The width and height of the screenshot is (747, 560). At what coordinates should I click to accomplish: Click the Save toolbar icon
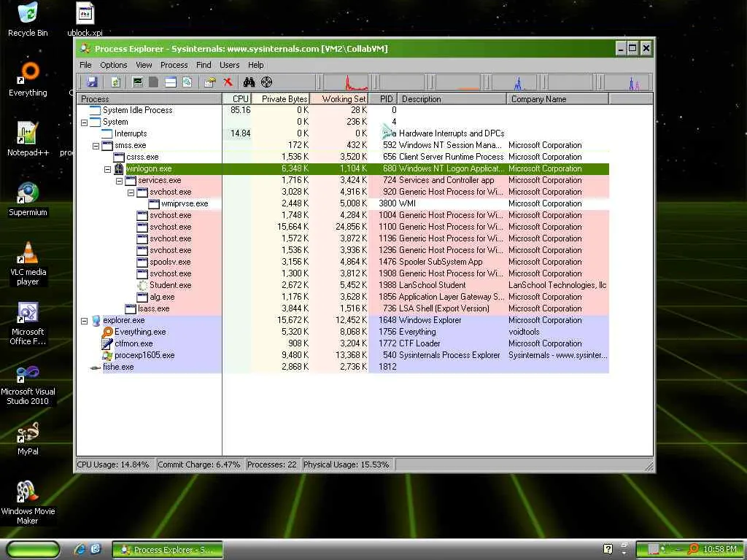92,82
